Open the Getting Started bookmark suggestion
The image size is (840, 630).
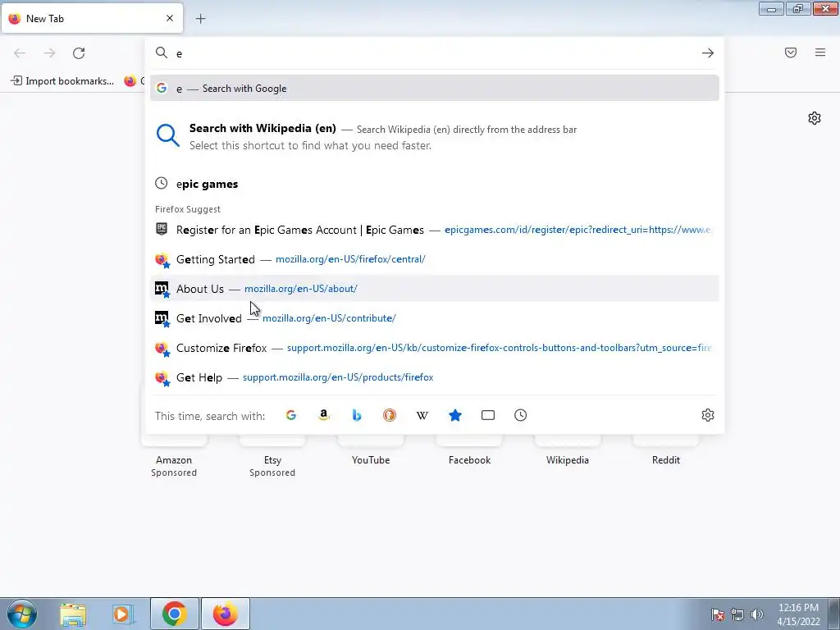pos(435,259)
